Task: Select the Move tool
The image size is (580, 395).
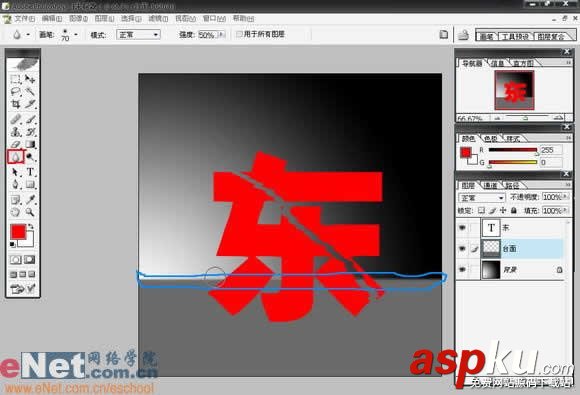Action: pos(30,79)
